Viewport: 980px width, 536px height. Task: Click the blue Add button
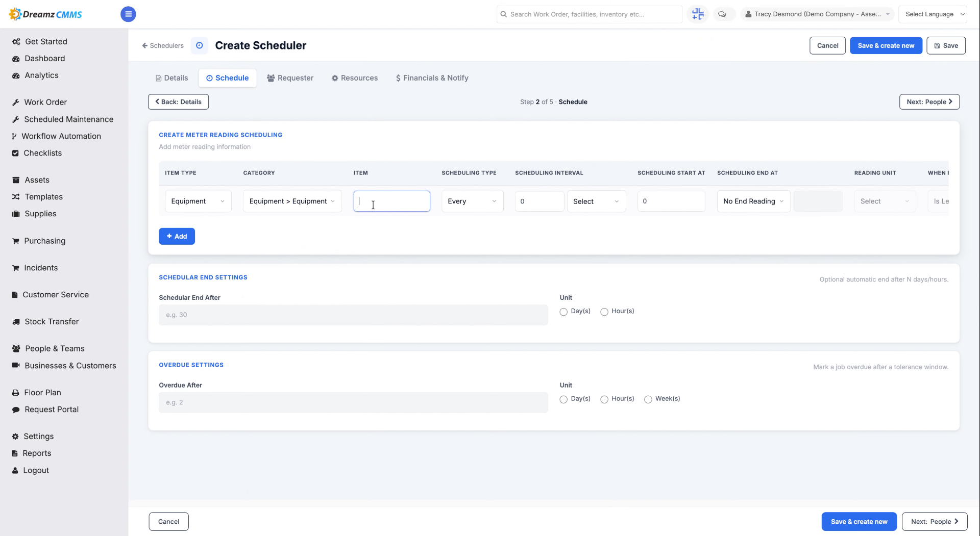click(177, 237)
